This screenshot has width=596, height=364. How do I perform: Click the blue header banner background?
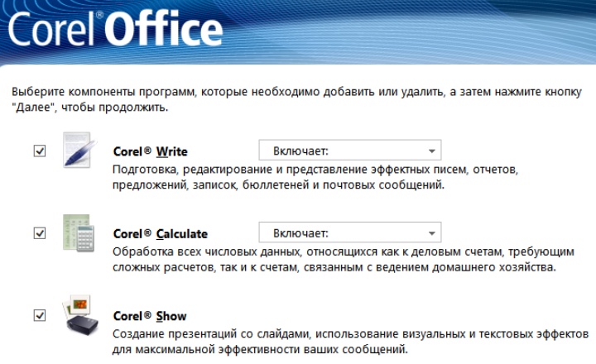click(x=414, y=29)
